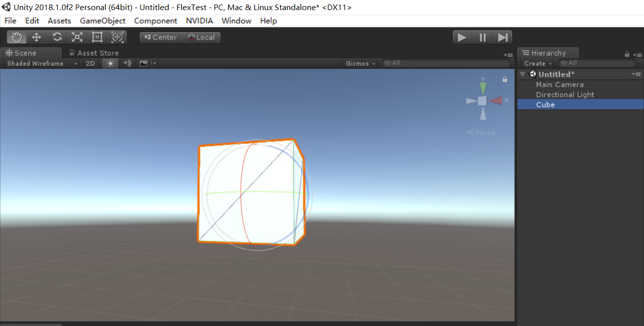The width and height of the screenshot is (644, 326).
Task: Click the lock icon in the Hierarchy panel
Action: [626, 53]
